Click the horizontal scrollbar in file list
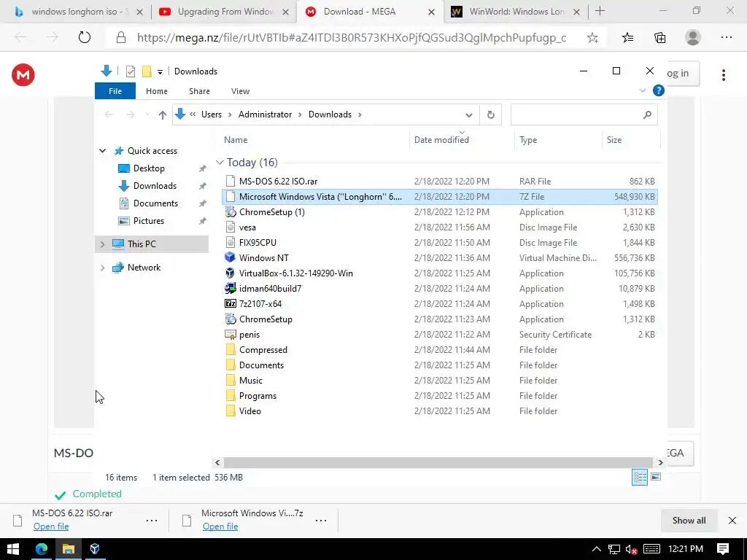 click(x=438, y=462)
